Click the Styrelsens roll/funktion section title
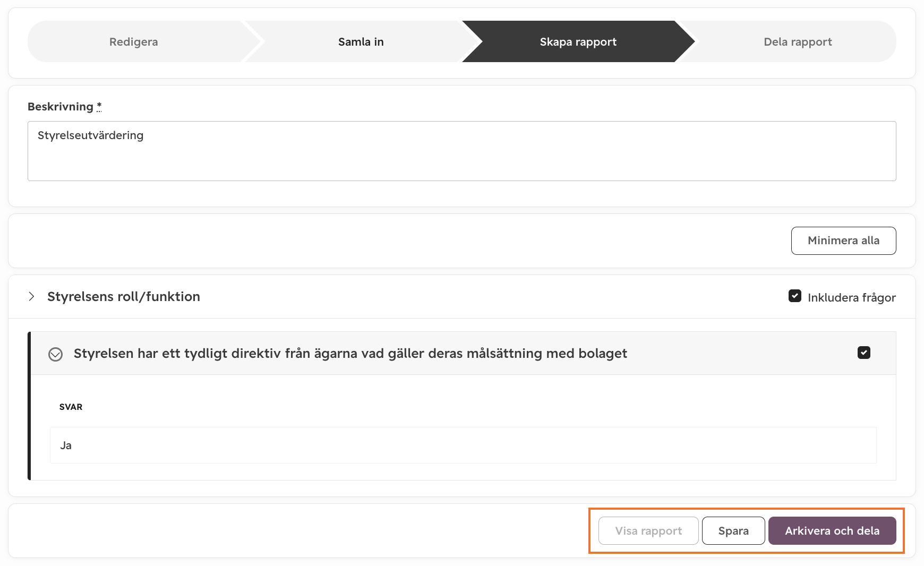 pyautogui.click(x=124, y=297)
